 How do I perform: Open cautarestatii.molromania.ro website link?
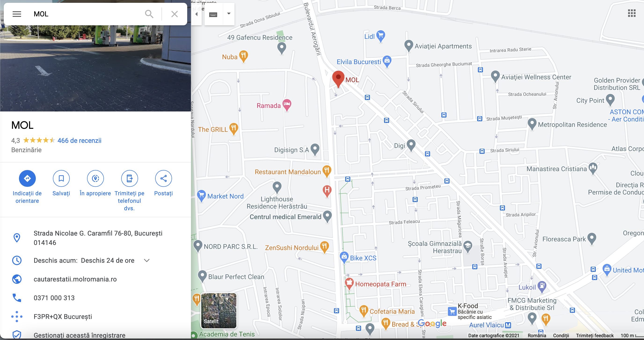pos(75,279)
